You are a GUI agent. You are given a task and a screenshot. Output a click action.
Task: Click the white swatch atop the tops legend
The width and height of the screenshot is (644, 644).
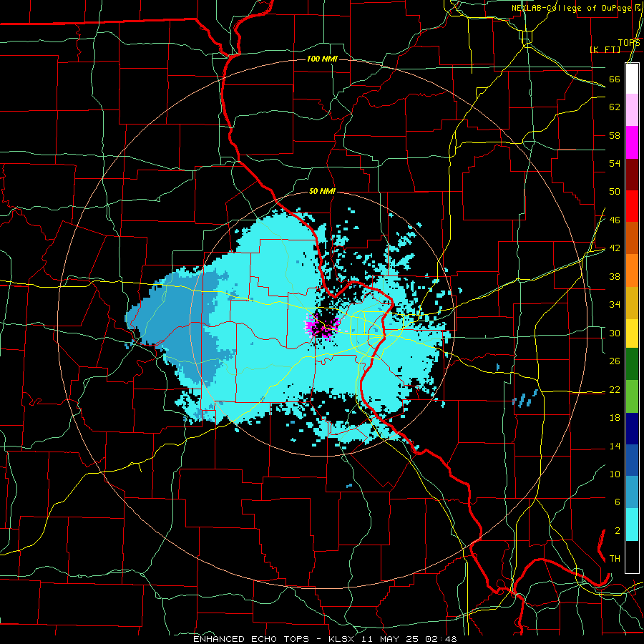click(x=632, y=79)
